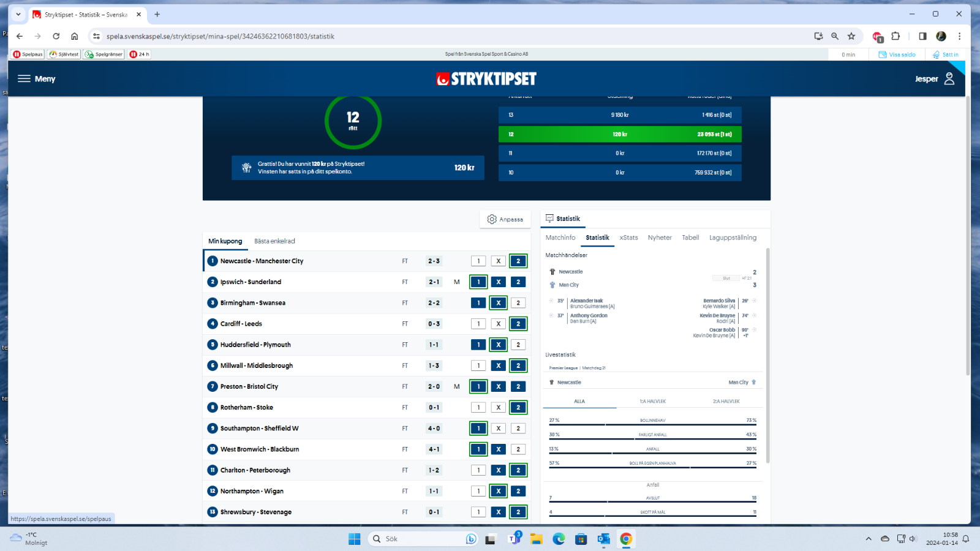Bookmark page with star icon
Screen dimensions: 980x551
pos(851,36)
